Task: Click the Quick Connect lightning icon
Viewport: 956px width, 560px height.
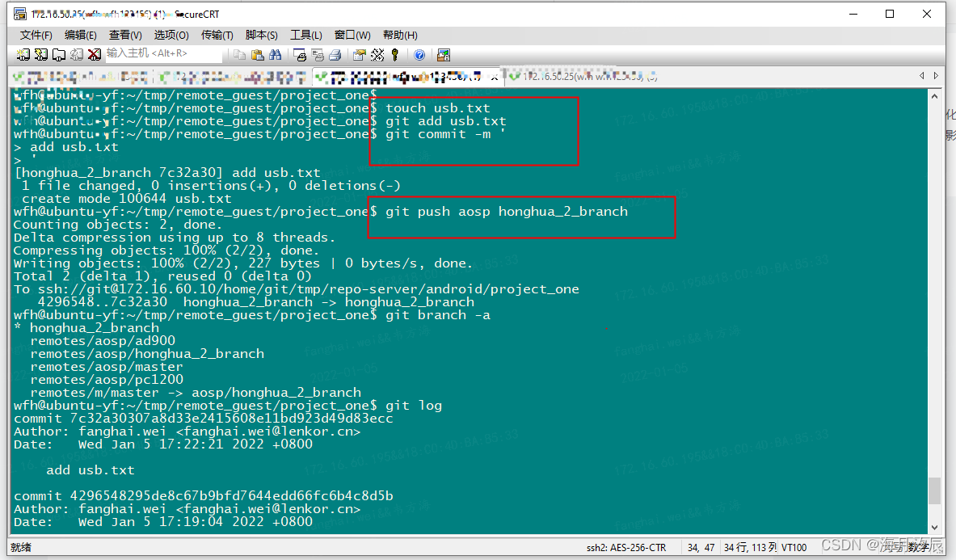Action: 41,55
